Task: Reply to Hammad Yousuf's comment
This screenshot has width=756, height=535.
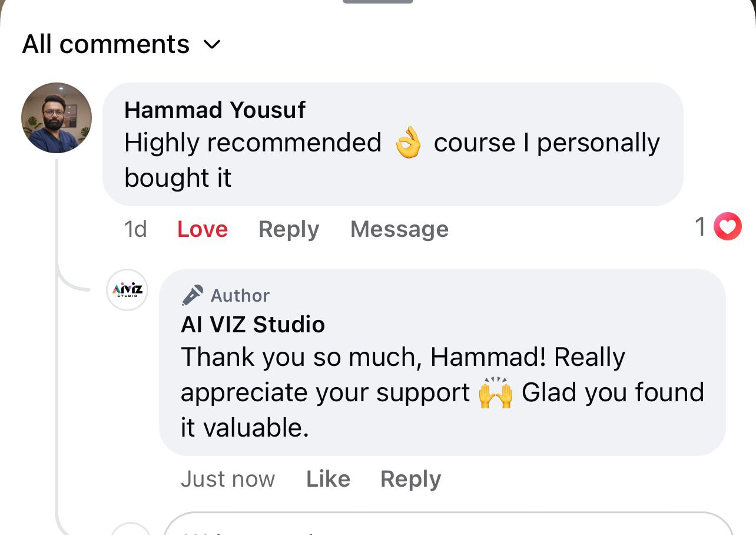Action: pos(289,229)
